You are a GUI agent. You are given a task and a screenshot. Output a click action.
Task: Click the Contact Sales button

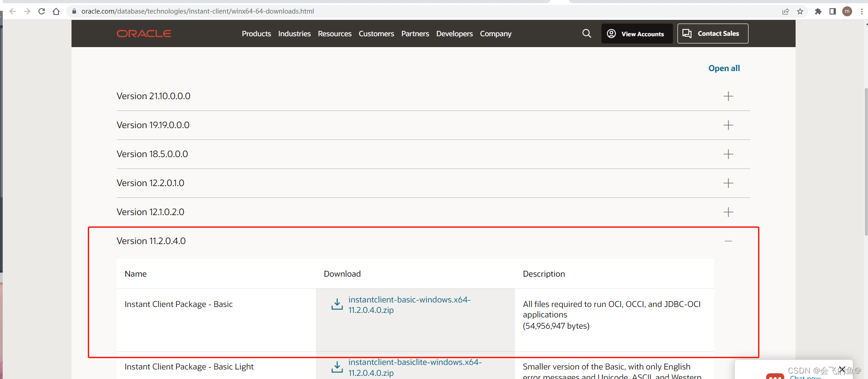[x=713, y=34]
